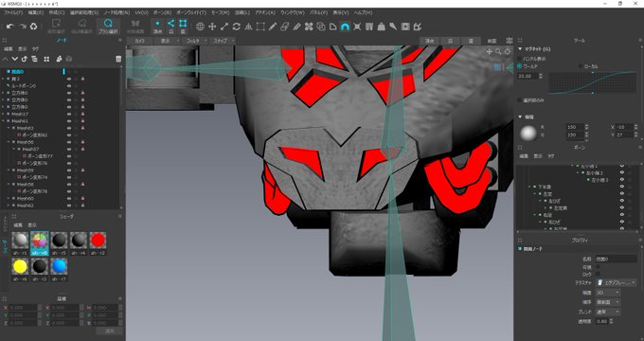Collapse the Mesh61 node in the tree
Viewport: 644px width, 341px height.
(3, 121)
